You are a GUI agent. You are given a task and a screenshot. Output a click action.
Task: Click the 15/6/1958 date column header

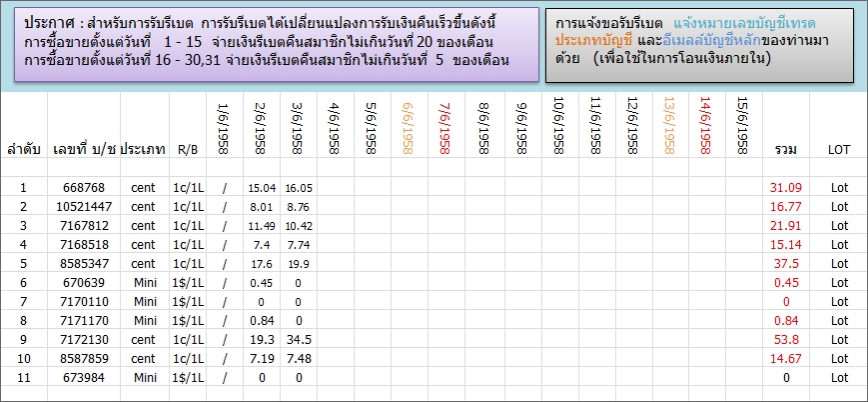744,126
